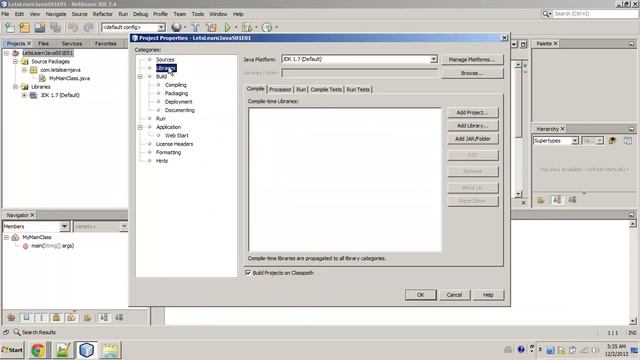Click the Compile-time Libraries list area
640x360 pixels.
pos(345,180)
